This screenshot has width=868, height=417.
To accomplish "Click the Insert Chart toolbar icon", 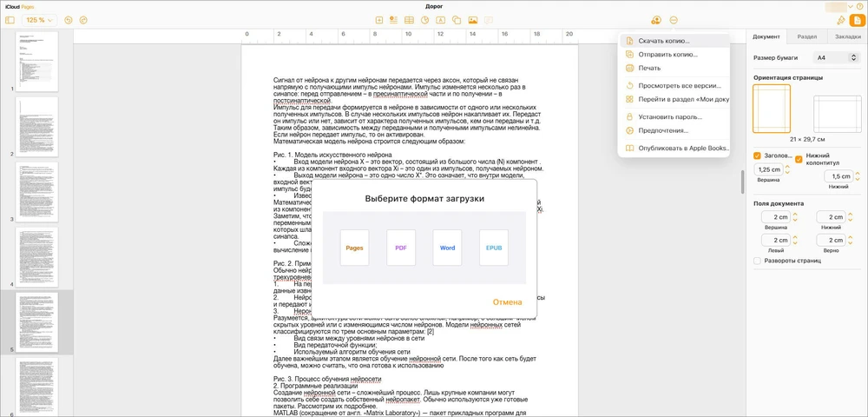I will coord(424,19).
